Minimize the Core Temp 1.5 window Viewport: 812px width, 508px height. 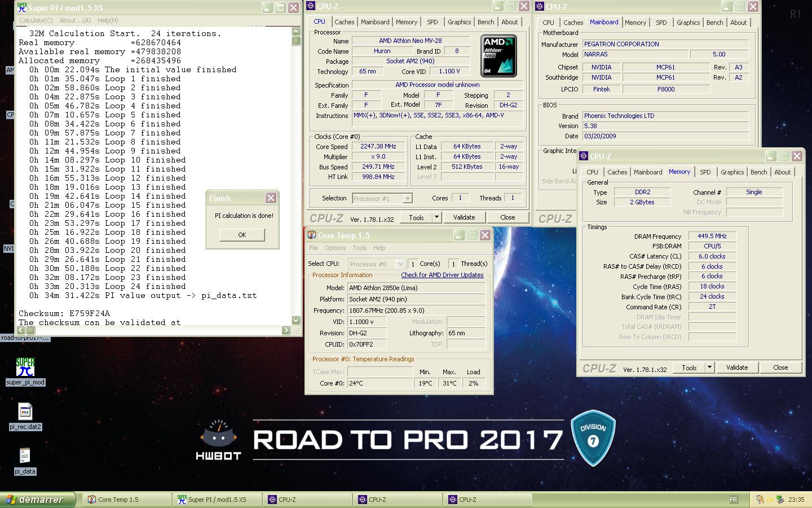(x=459, y=235)
